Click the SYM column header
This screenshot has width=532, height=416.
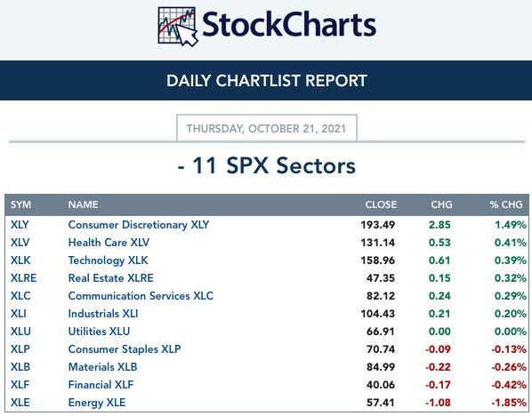pyautogui.click(x=20, y=204)
